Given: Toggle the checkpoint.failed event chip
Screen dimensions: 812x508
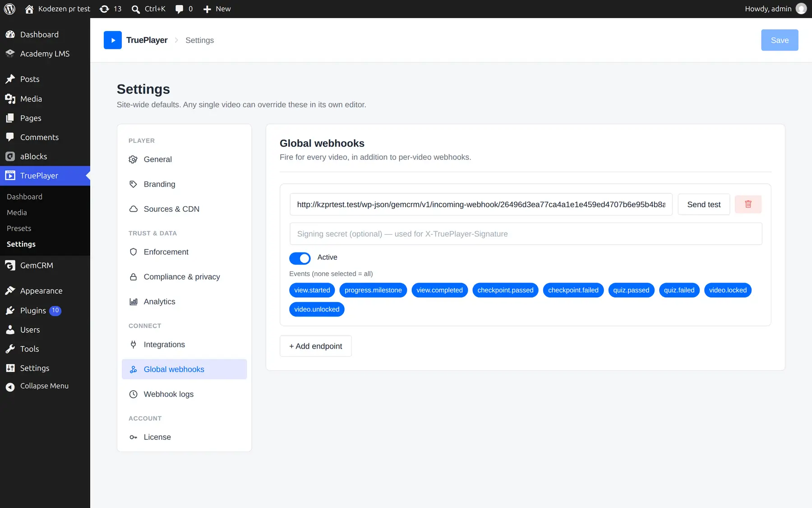Looking at the screenshot, I should 573,290.
